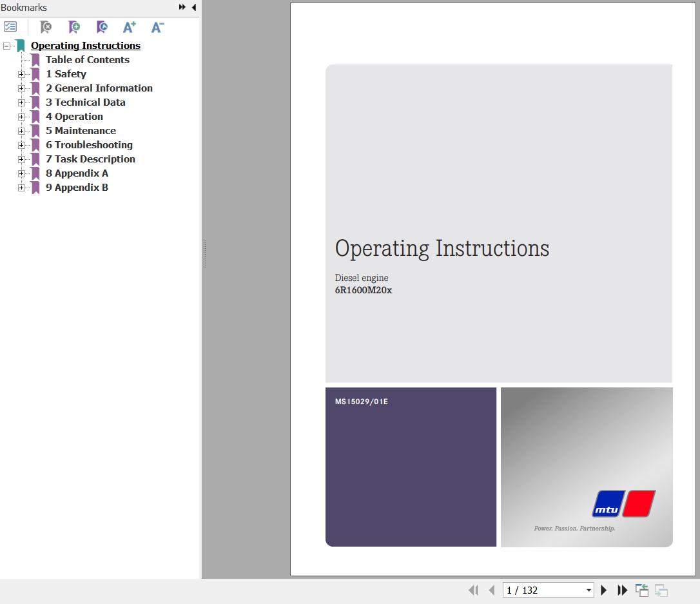Collapse the Operating Instructions bookmark tree

(6, 46)
